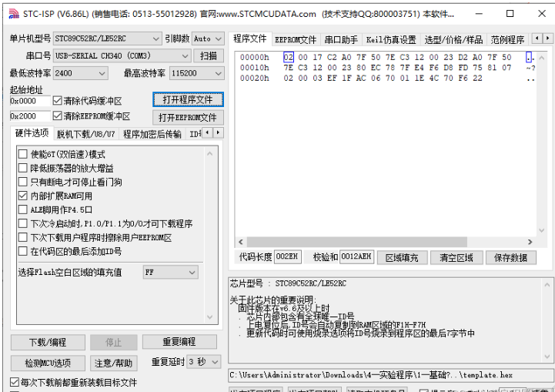
Task: Switch to 选型/价格/样品 tab
Action: 453,39
